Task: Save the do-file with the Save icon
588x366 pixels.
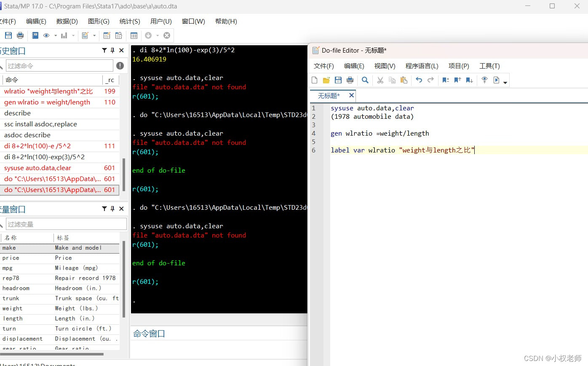Action: pyautogui.click(x=338, y=80)
